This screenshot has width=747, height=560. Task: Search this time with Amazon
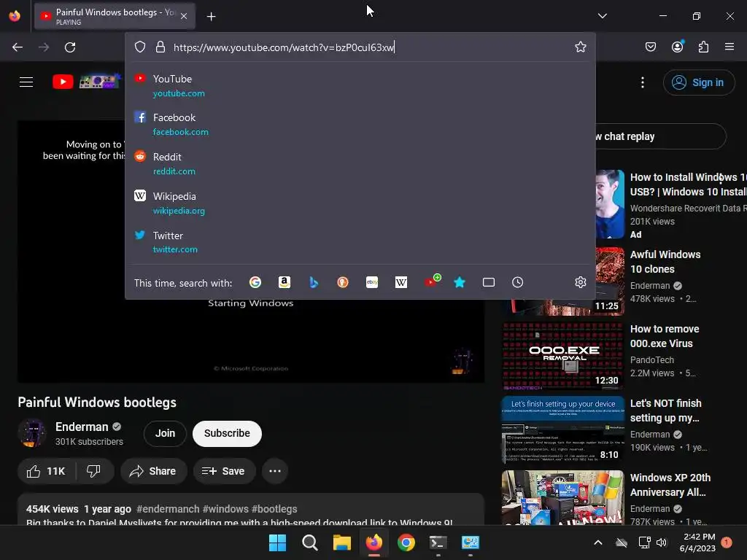(285, 282)
